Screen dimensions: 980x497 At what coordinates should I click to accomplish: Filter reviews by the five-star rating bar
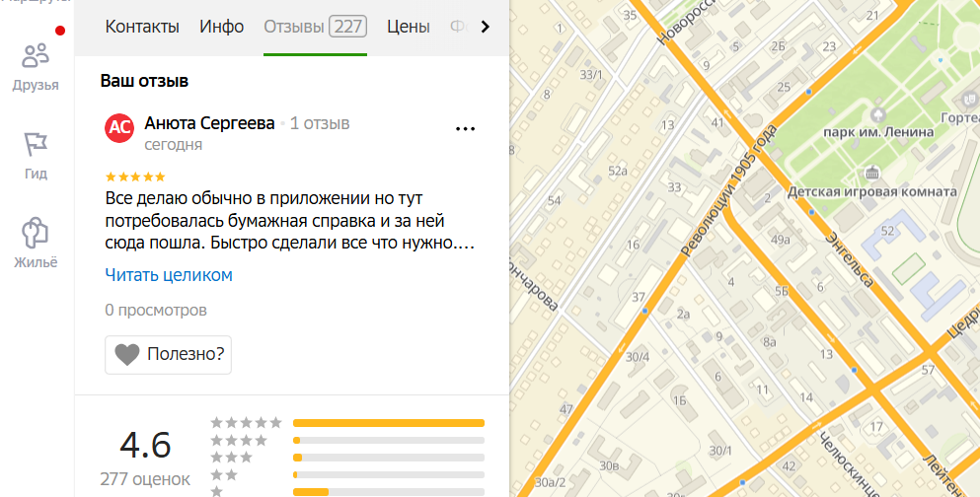tap(389, 423)
